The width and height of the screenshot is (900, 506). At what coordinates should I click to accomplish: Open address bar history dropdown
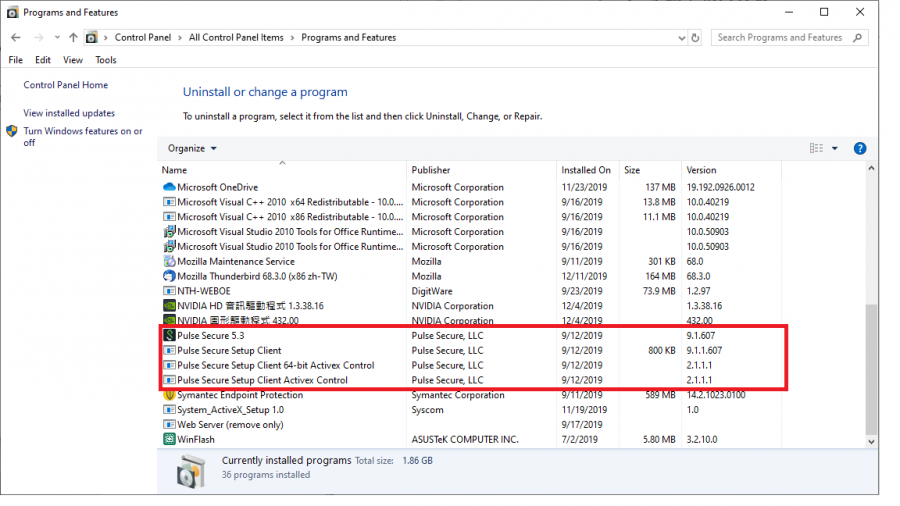point(680,38)
